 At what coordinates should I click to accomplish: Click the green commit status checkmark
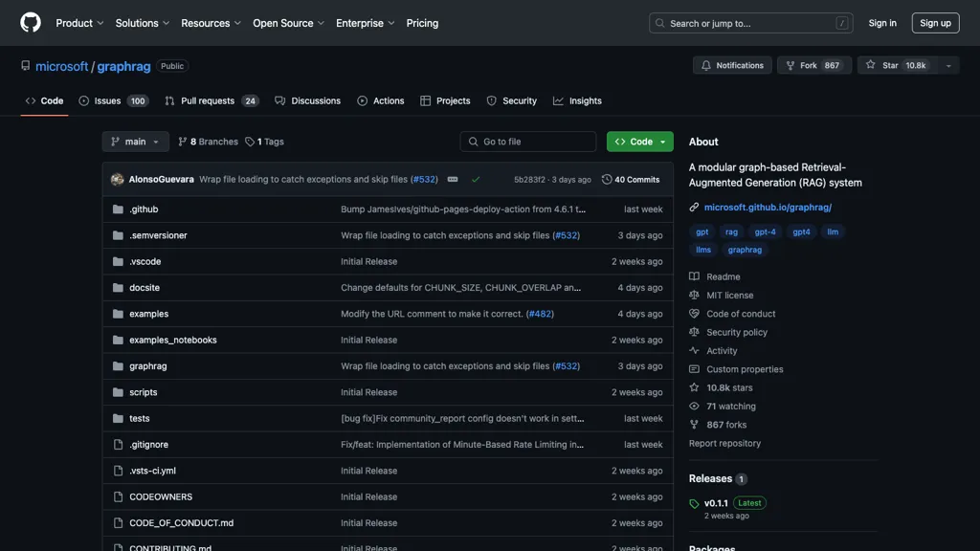coord(476,179)
